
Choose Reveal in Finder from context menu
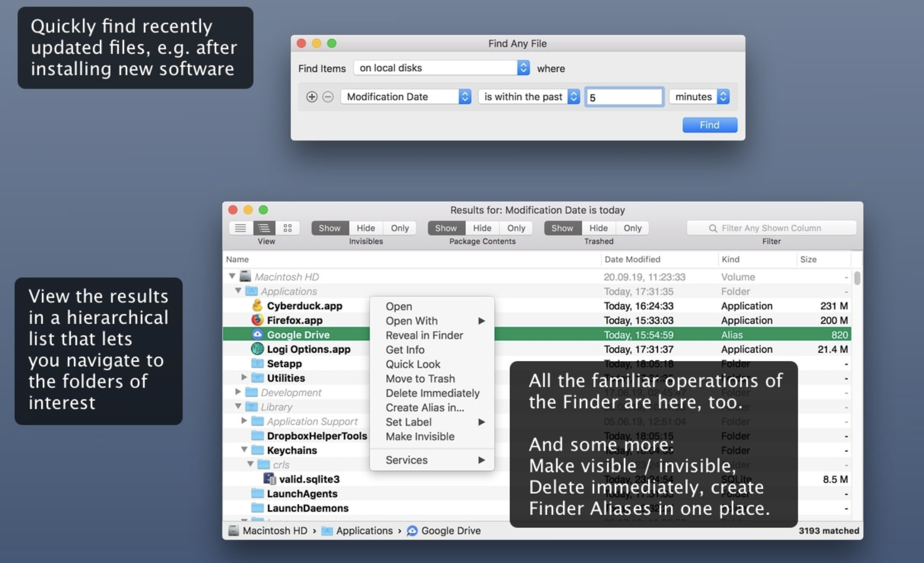pos(424,335)
